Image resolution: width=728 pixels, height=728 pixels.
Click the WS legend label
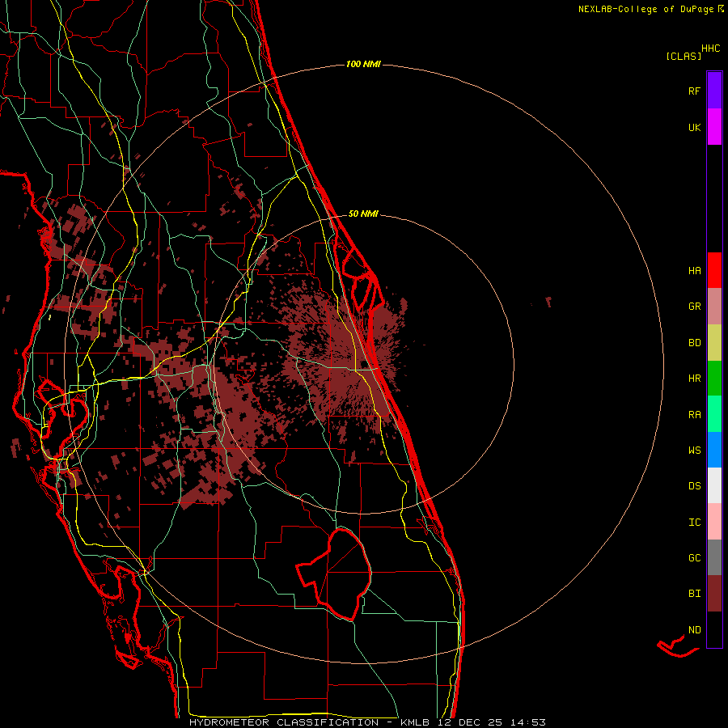pos(694,451)
